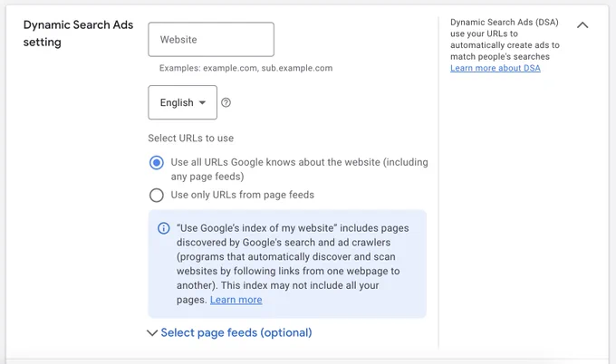
Task: Click the 'Website' placeholder text
Action: point(178,39)
